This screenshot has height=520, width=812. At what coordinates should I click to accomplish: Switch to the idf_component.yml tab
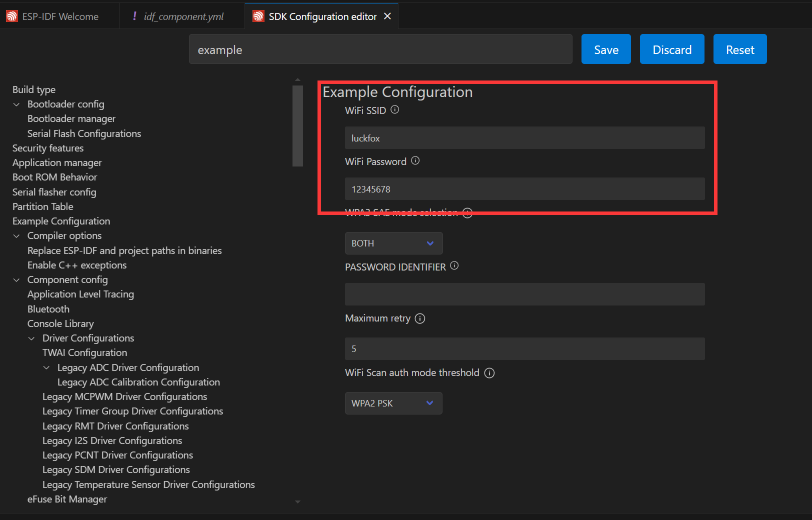click(x=183, y=16)
